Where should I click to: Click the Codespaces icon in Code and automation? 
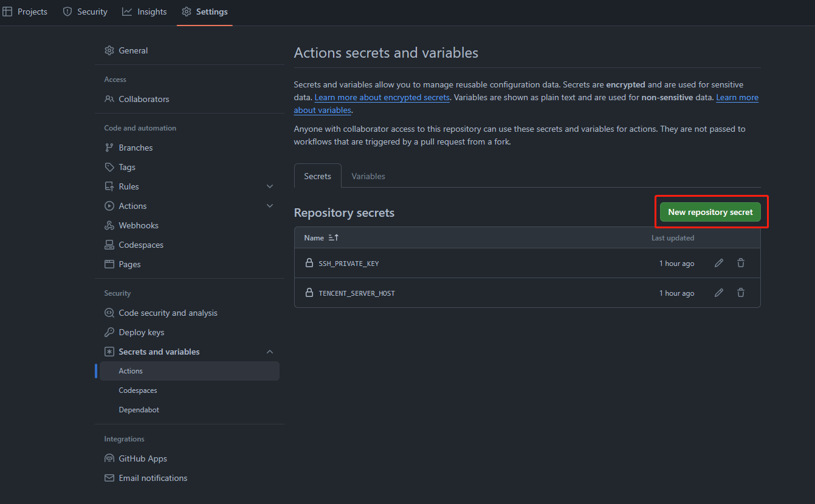(109, 245)
